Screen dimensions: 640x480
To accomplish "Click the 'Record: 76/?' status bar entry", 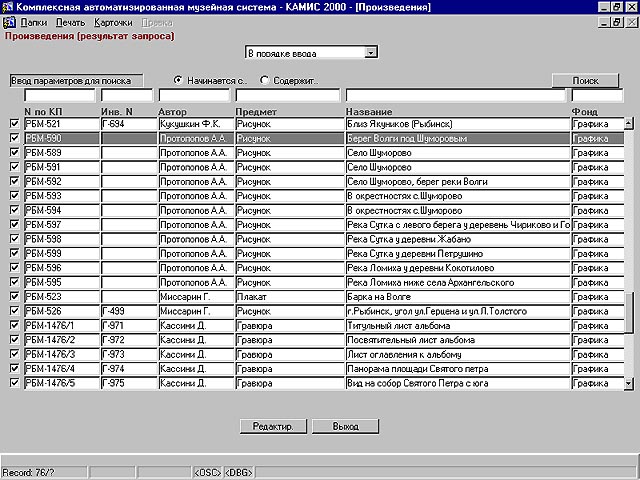I will click(44, 473).
